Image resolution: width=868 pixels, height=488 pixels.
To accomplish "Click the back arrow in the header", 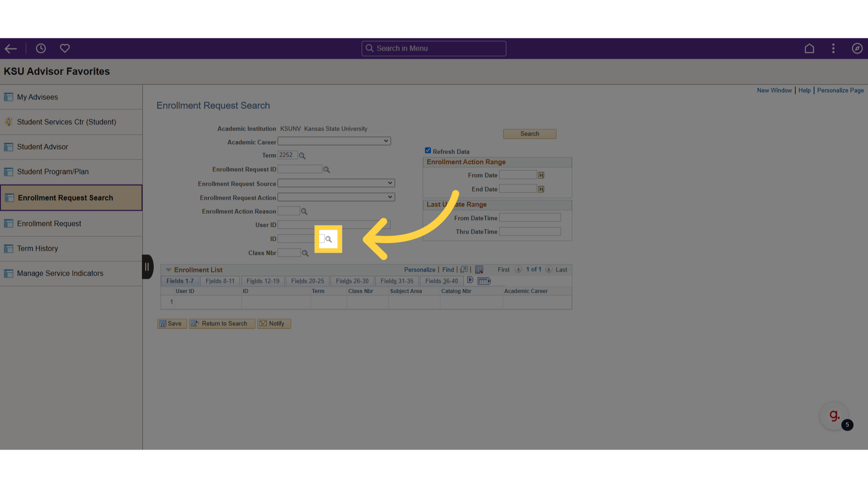I will 11,48.
